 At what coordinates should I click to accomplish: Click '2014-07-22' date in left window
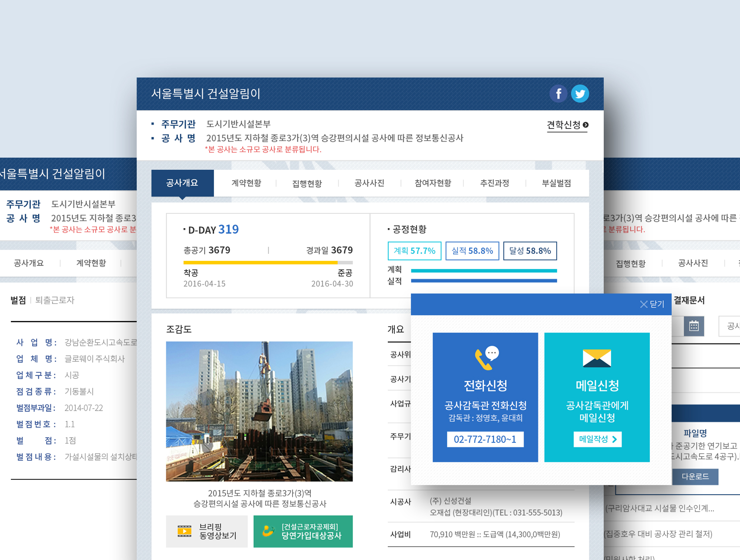tap(84, 408)
